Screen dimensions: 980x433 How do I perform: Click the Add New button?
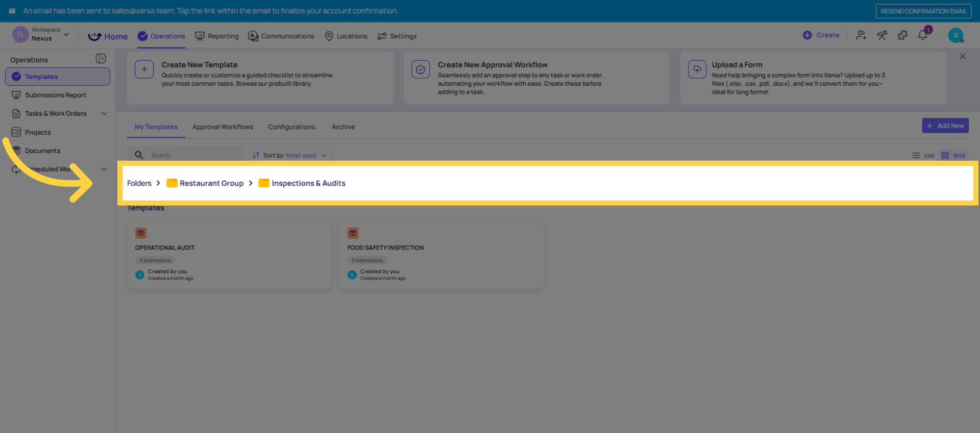945,125
